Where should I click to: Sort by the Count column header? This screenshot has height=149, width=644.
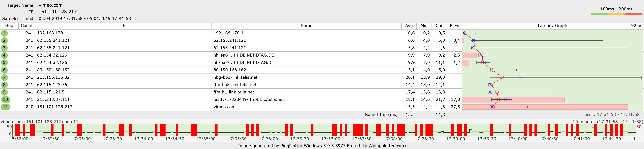[x=27, y=26]
